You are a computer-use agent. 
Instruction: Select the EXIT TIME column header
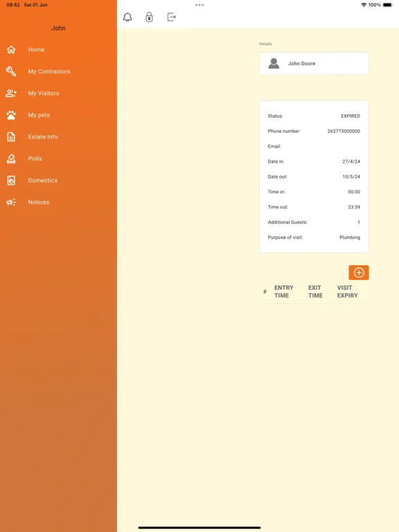pyautogui.click(x=315, y=292)
